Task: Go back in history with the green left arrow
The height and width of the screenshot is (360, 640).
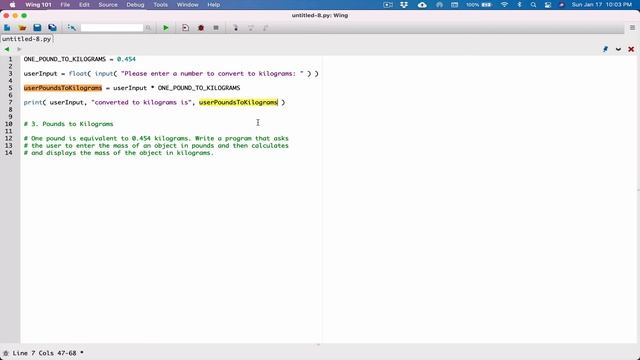Action: point(7,49)
